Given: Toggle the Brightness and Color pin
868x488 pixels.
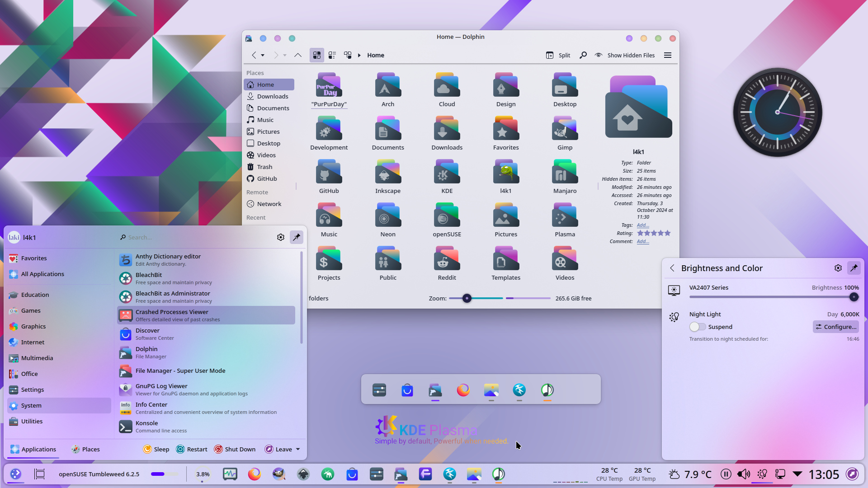Looking at the screenshot, I should coord(854,268).
